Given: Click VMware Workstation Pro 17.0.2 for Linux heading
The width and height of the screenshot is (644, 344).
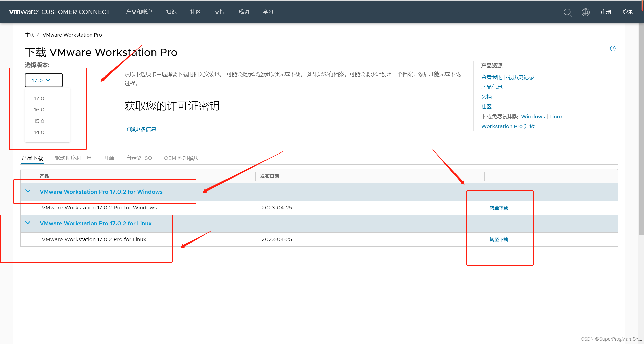Looking at the screenshot, I should coord(96,223).
